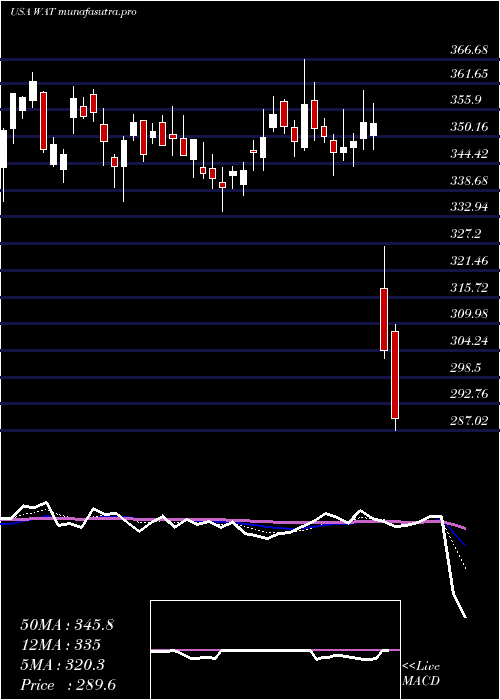Click the 287.02 price axis label
The width and height of the screenshot is (500, 700).
[x=468, y=421]
